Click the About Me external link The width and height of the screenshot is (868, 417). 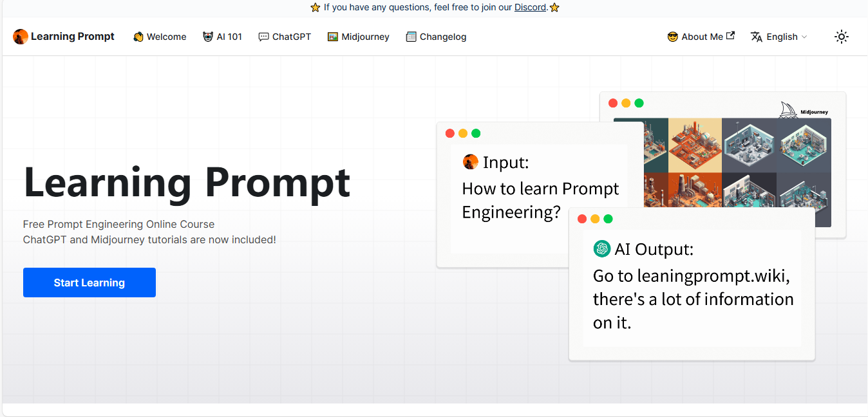(701, 37)
